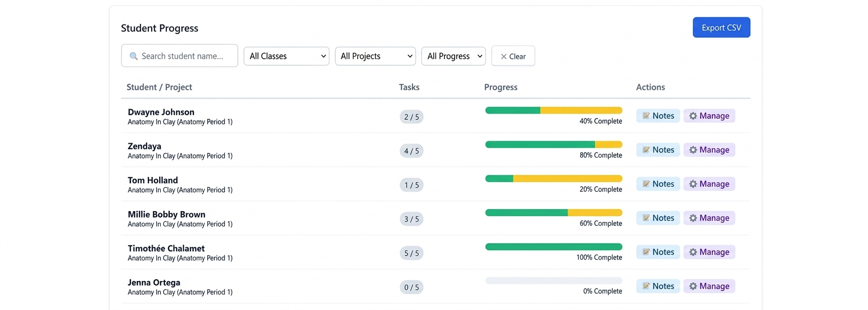
Task: Select student name Zendaya
Action: coord(144,146)
